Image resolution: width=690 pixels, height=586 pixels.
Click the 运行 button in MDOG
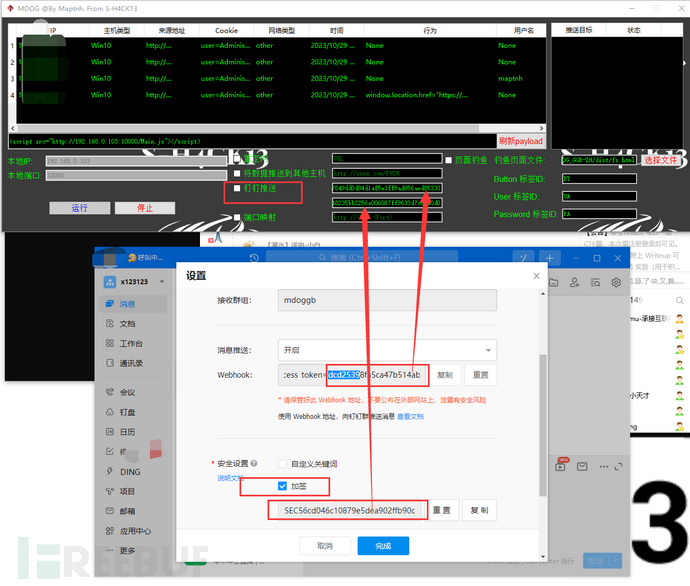[x=80, y=208]
